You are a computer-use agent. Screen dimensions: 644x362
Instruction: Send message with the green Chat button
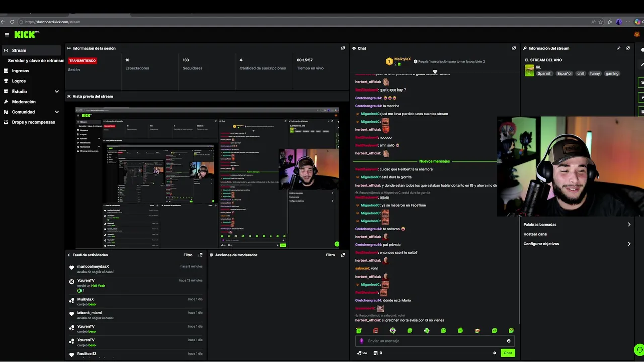pos(508,353)
